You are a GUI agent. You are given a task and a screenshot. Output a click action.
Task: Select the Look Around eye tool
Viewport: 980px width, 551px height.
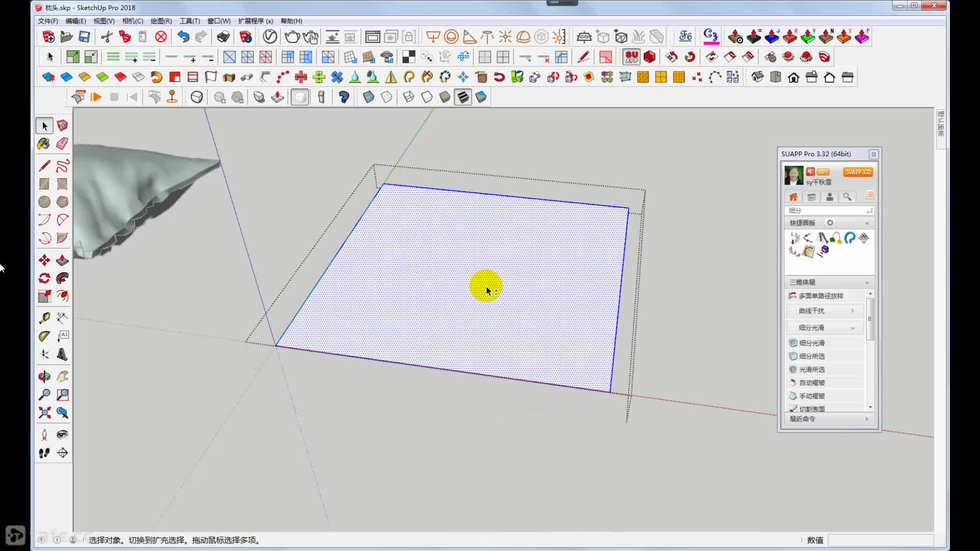click(62, 435)
